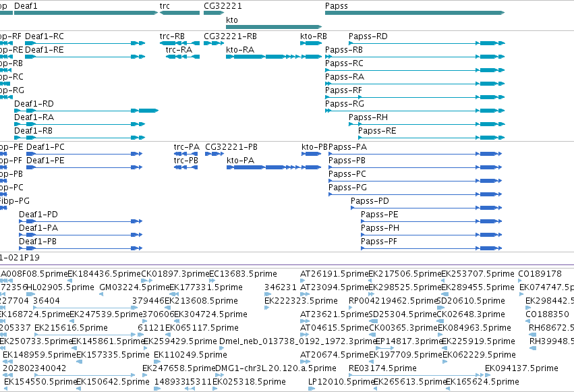
Task: Select the trc-RA transcript
Action: click(183, 57)
